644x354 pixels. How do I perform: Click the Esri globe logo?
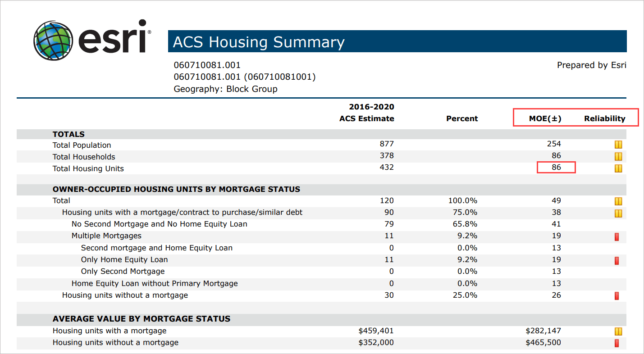click(x=53, y=40)
